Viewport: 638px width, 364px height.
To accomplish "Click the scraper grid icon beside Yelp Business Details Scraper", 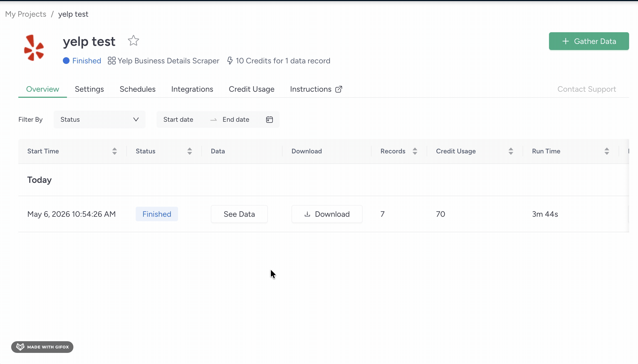I will [112, 61].
